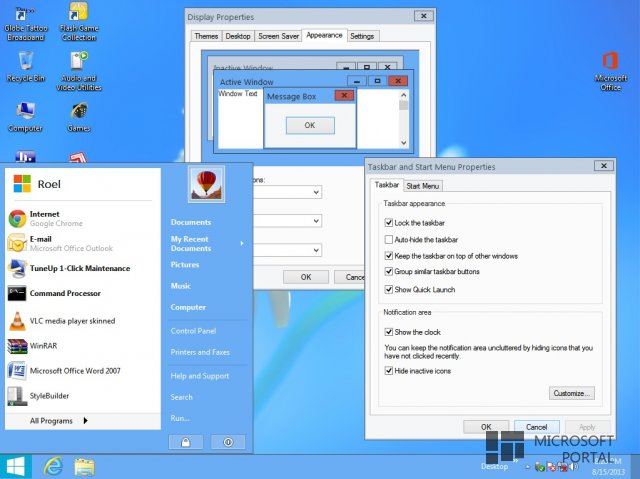The height and width of the screenshot is (479, 640).
Task: Click the balloon user account picture
Action: coord(207,184)
